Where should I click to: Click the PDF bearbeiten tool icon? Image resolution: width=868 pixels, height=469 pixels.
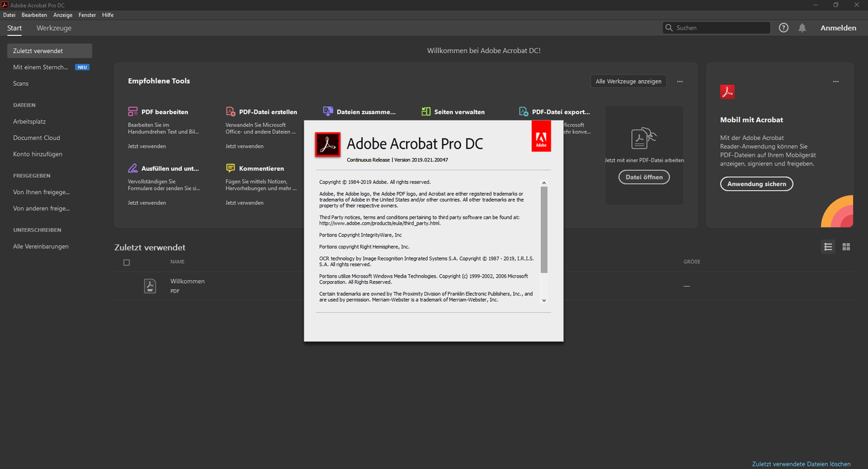[x=133, y=111]
